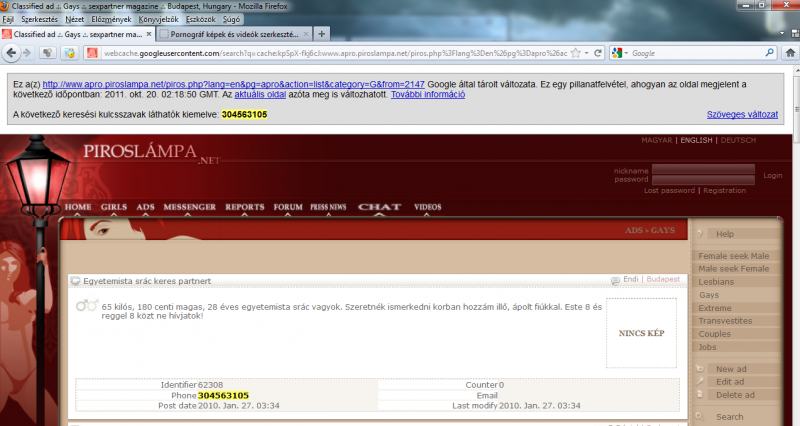
Task: Switch site language to MAGYAR
Action: (657, 140)
